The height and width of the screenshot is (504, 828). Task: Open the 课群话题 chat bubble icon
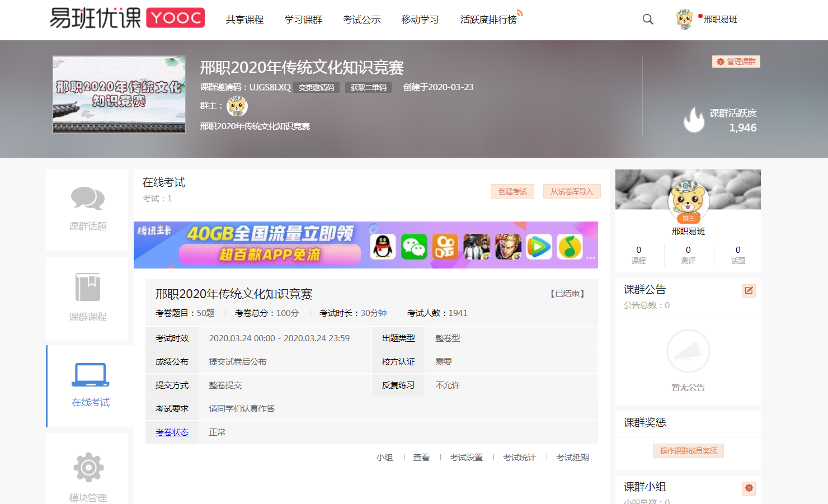88,199
